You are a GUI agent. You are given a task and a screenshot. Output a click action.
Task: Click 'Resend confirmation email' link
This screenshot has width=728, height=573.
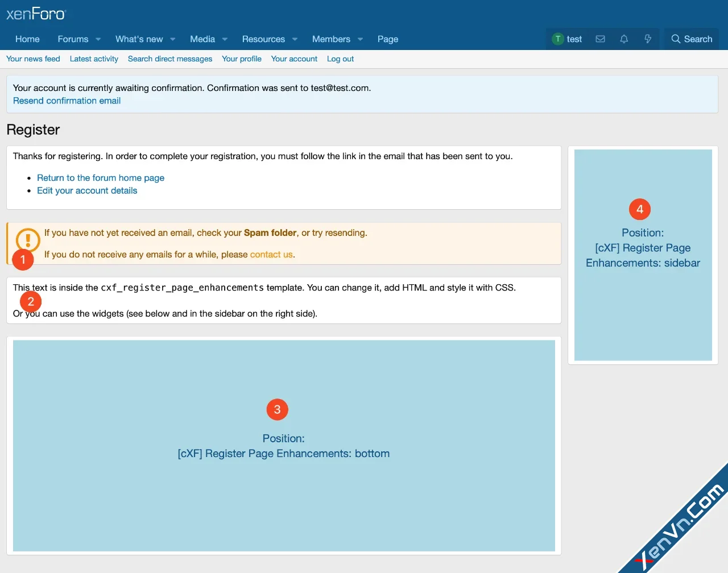click(x=67, y=101)
